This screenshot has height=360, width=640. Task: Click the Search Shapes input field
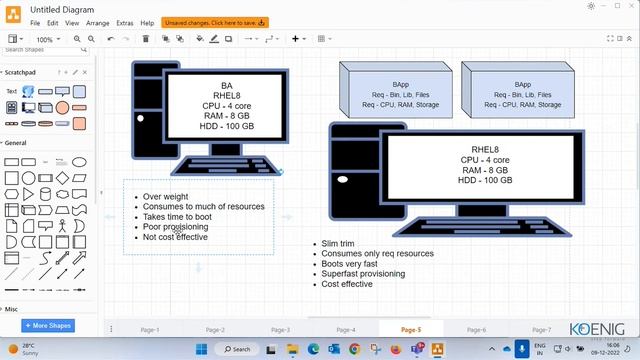45,50
